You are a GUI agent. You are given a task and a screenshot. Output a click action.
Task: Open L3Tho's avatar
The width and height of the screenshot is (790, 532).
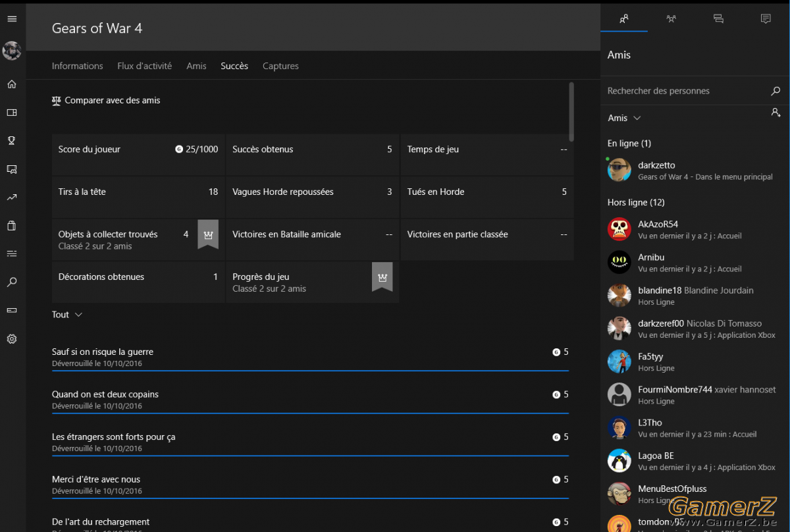[x=619, y=428]
